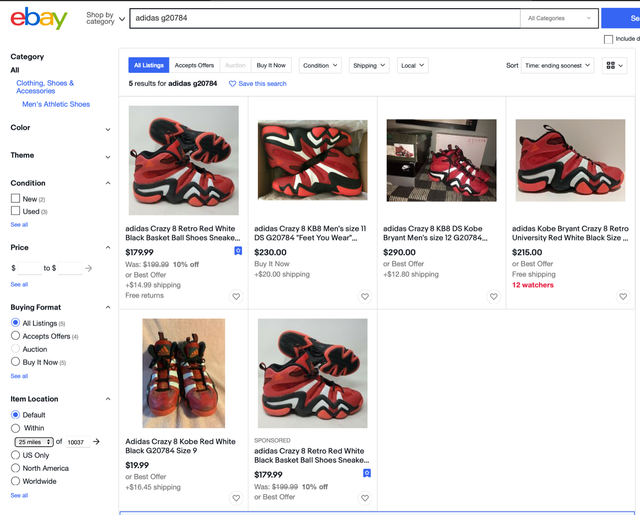The width and height of the screenshot is (640, 515).
Task: Select Accepts Offers radio button
Action: [x=16, y=336]
